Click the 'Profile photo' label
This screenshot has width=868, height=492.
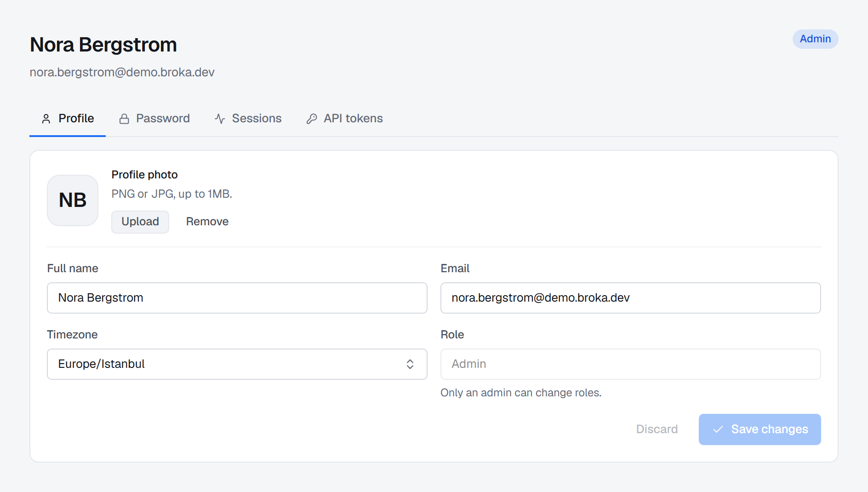145,175
